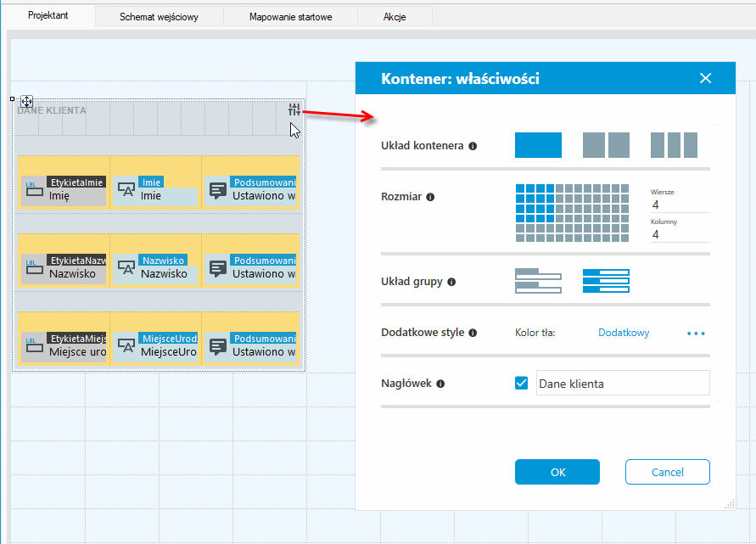Click the MiejsceUrod text field icon

[x=126, y=345]
